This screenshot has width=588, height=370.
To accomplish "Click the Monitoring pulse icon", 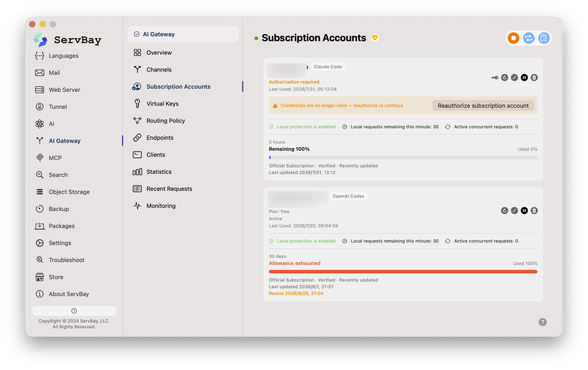I will click(x=137, y=206).
